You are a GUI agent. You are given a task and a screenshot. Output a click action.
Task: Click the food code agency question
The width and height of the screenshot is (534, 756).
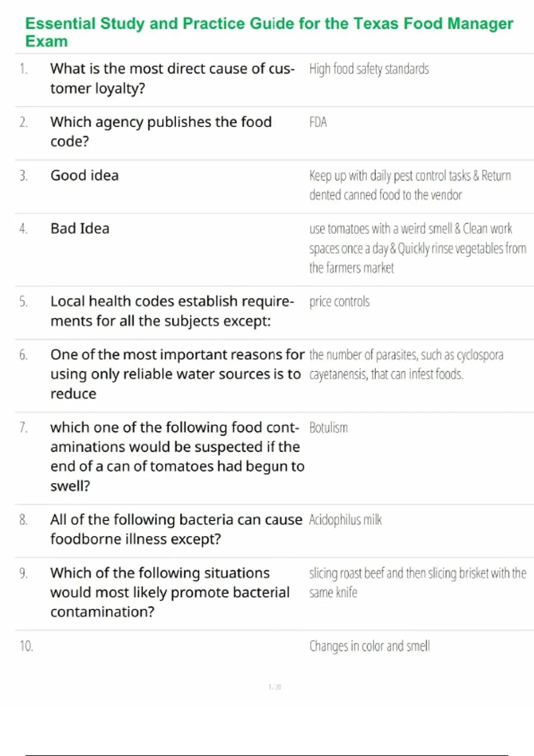[161, 131]
